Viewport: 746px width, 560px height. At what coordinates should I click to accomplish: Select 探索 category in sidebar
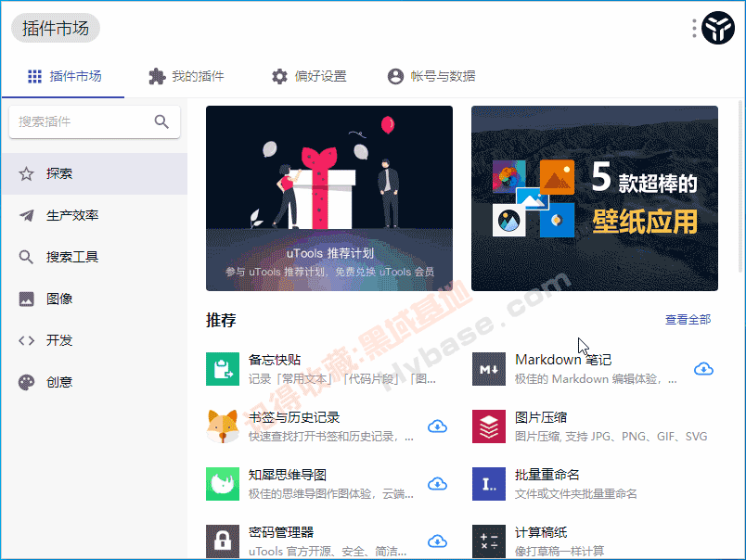click(95, 173)
